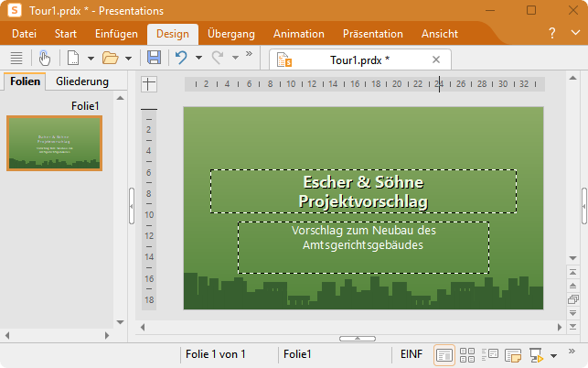Expand the undo history dropdown arrow

point(198,59)
